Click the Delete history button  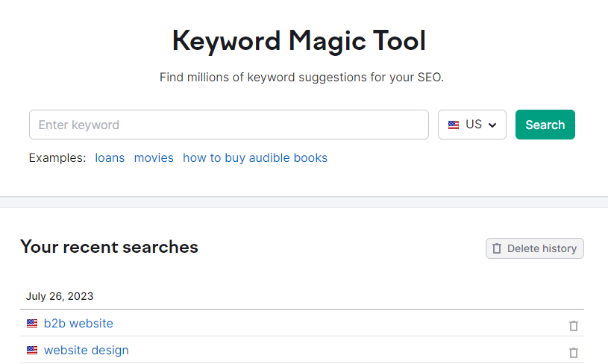pos(535,248)
